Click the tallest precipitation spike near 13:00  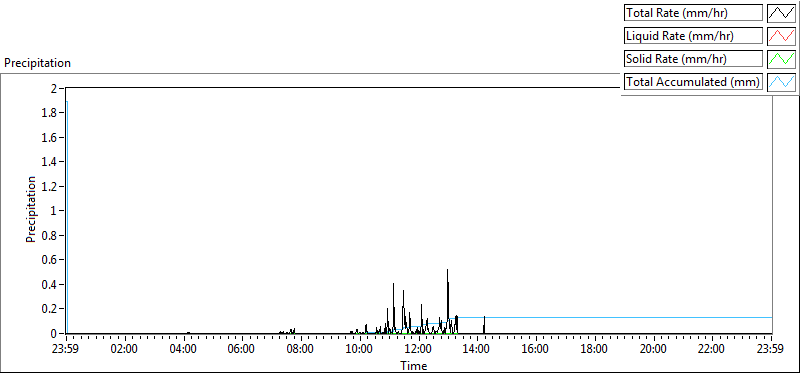447,301
